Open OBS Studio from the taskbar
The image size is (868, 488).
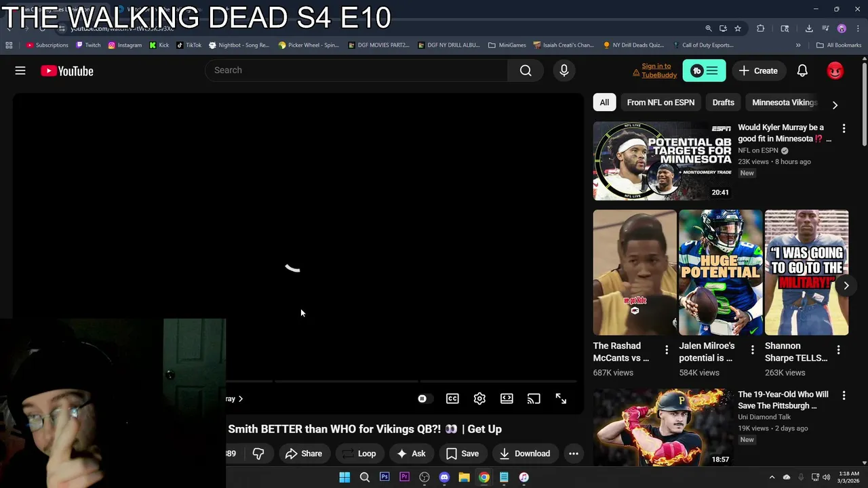(x=425, y=477)
